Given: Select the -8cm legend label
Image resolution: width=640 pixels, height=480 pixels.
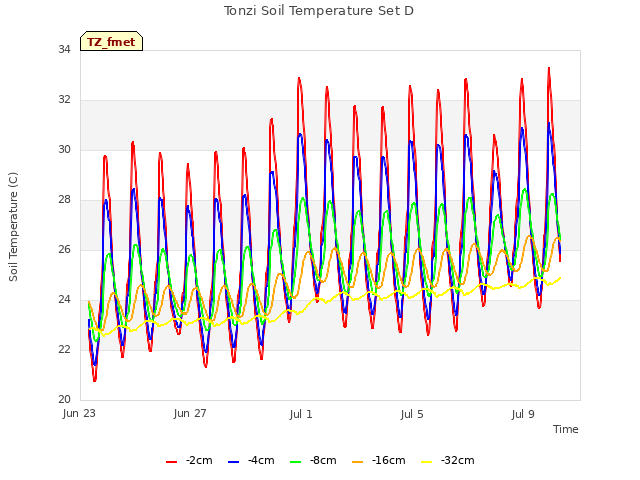Looking at the screenshot, I should (x=323, y=460).
